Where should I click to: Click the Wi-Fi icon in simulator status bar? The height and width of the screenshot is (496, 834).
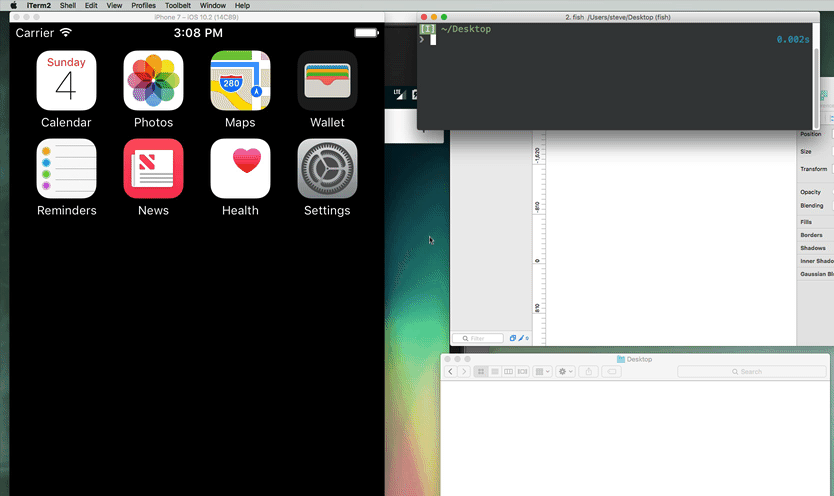pos(65,32)
